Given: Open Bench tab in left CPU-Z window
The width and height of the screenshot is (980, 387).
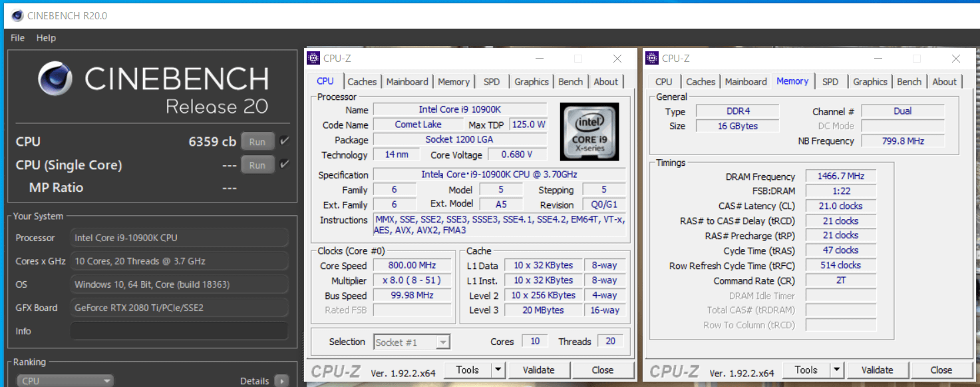Looking at the screenshot, I should point(570,82).
